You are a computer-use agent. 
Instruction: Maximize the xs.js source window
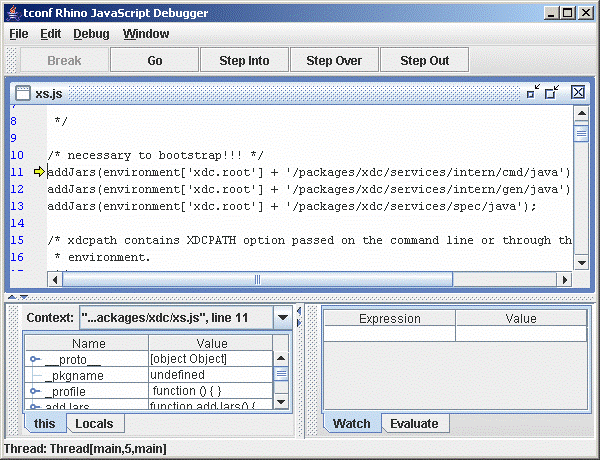(552, 93)
